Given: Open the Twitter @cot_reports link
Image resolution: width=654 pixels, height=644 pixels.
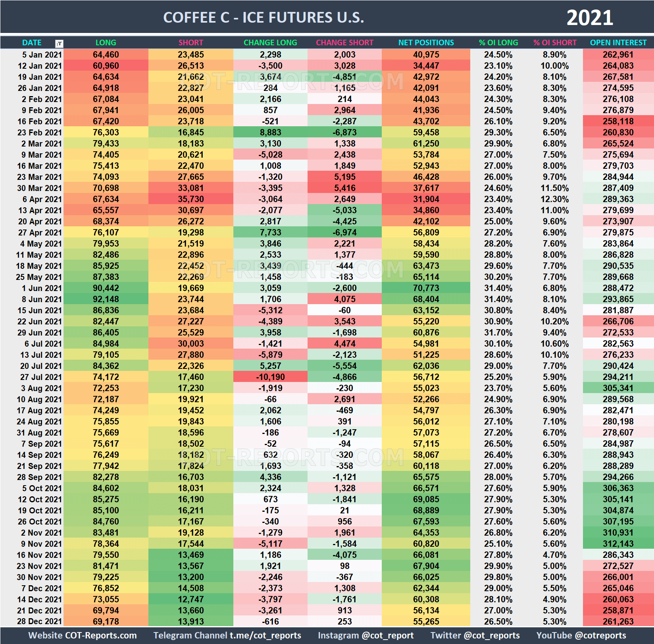Looking at the screenshot, I should coord(475,635).
